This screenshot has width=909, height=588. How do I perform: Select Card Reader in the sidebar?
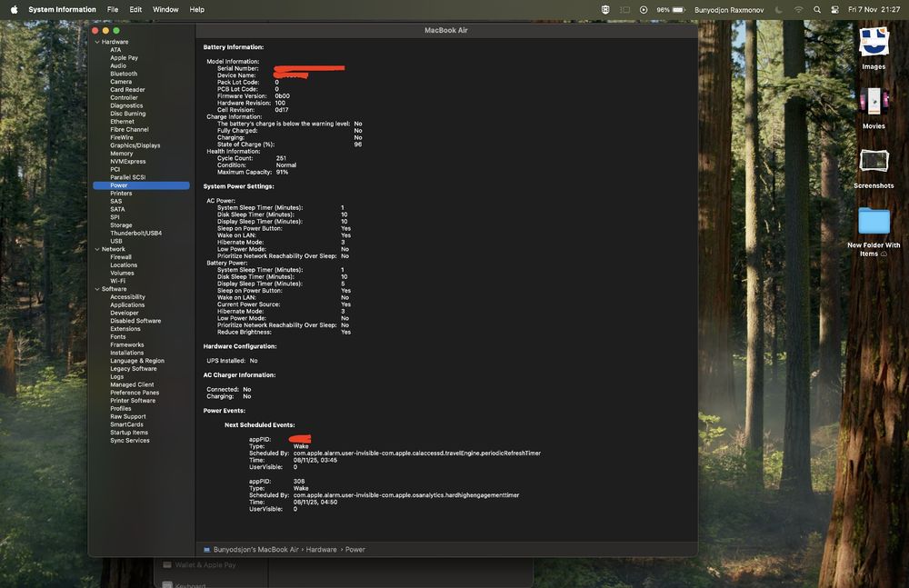coord(127,90)
